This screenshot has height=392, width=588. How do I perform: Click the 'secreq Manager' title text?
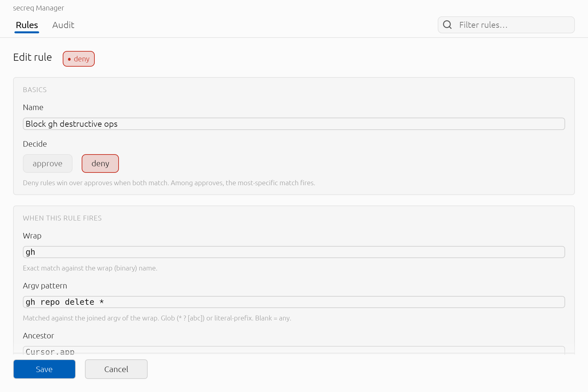(39, 8)
